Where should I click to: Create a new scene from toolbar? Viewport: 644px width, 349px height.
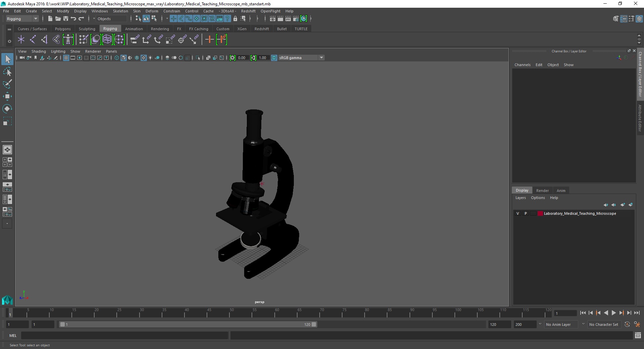(50, 19)
